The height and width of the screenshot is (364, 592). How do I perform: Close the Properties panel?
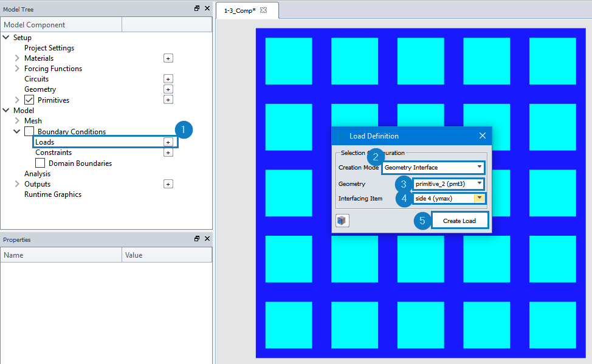(207, 239)
